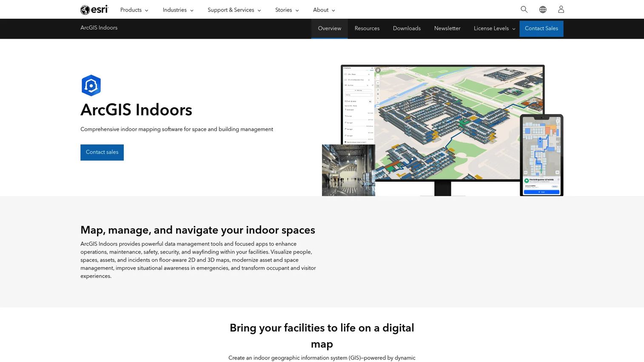Click the building interior photo thumbnail

pos(348,170)
